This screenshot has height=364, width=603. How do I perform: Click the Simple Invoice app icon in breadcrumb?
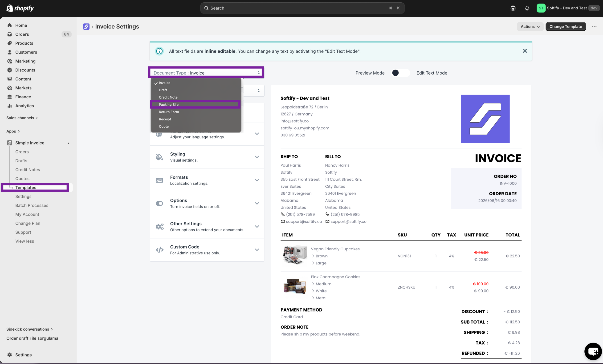[x=86, y=26]
